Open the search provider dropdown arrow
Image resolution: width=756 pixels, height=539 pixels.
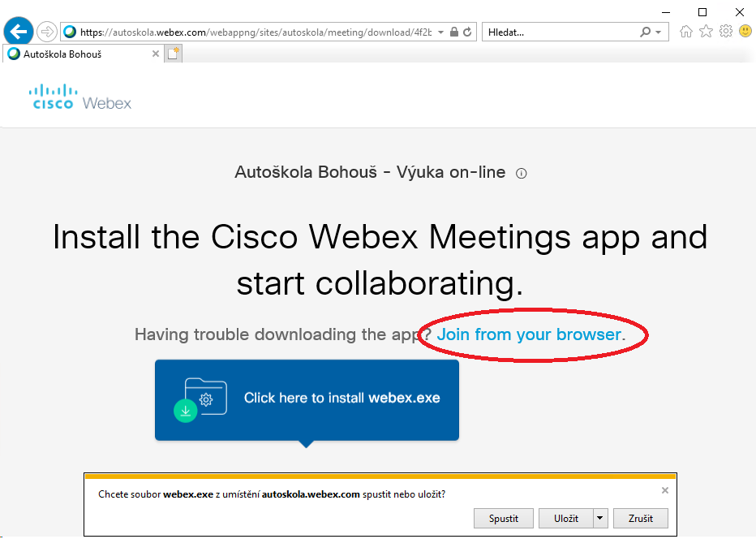pyautogui.click(x=659, y=32)
